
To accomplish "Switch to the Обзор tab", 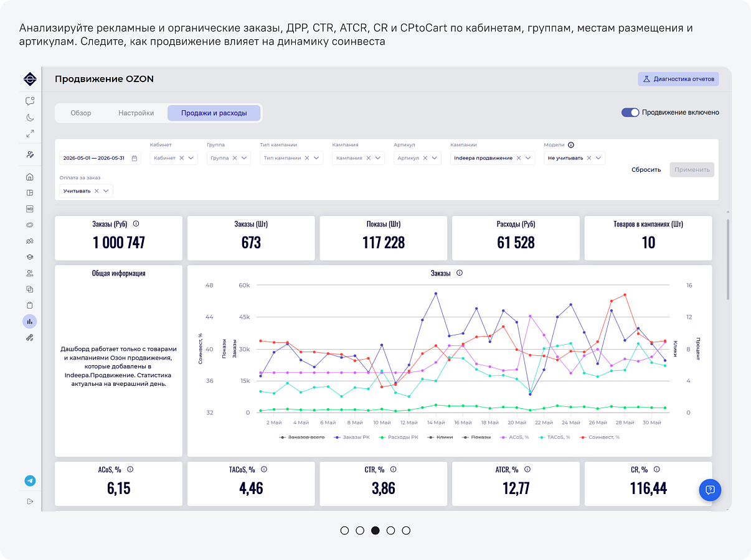I will [81, 113].
